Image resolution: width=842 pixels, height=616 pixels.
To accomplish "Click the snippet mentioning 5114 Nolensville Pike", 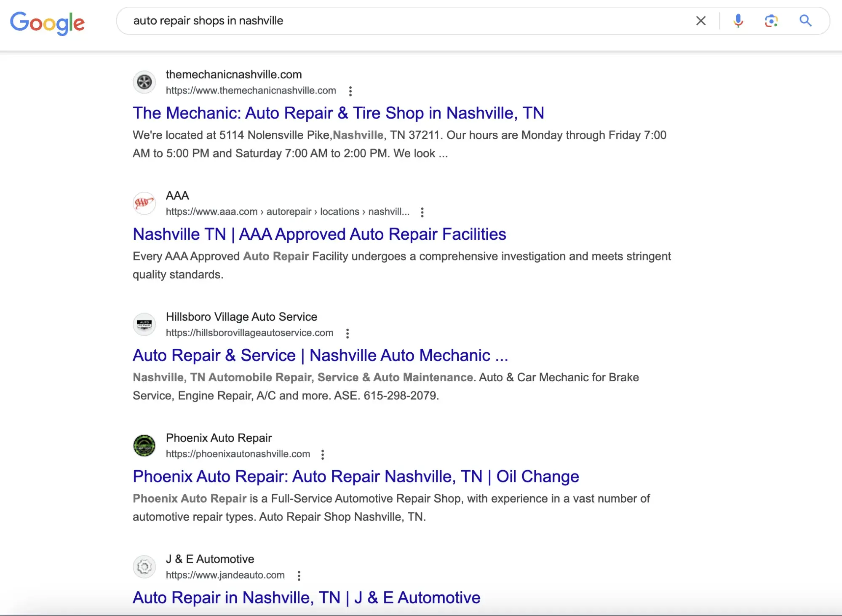I will (399, 144).
